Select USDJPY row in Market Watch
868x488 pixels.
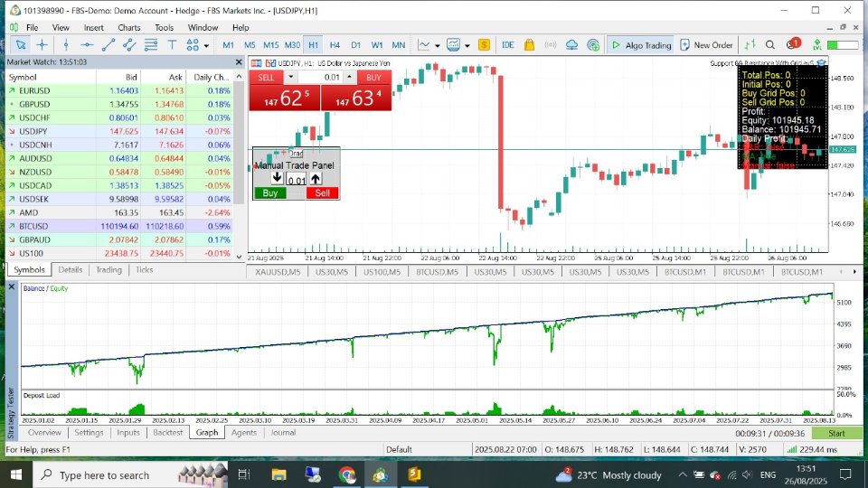(118, 131)
